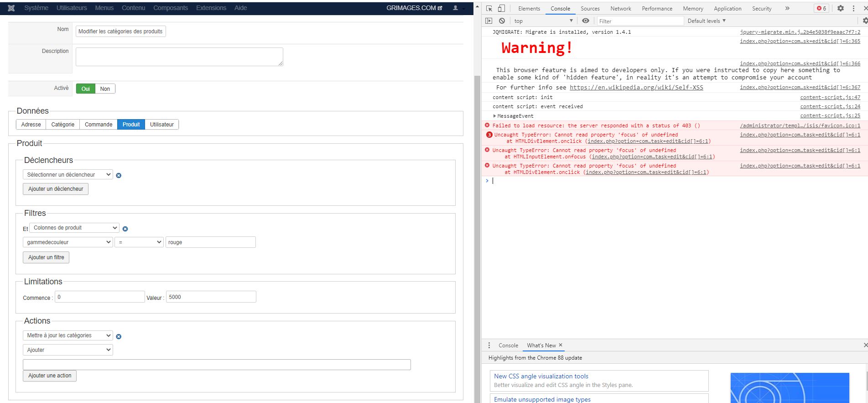Set Activé to Oui
The image size is (868, 403).
[x=85, y=89]
